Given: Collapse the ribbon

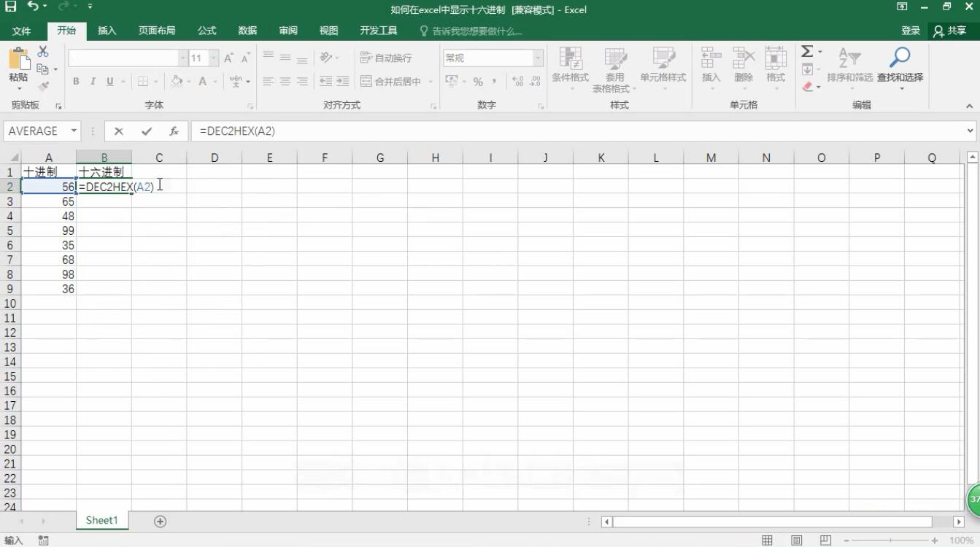Looking at the screenshot, I should pos(970,106).
